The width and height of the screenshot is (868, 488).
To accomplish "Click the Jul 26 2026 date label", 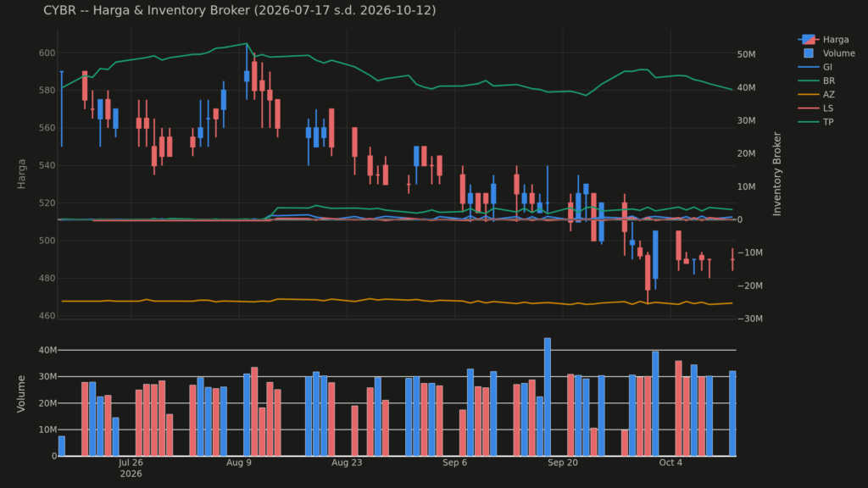I will point(131,468).
